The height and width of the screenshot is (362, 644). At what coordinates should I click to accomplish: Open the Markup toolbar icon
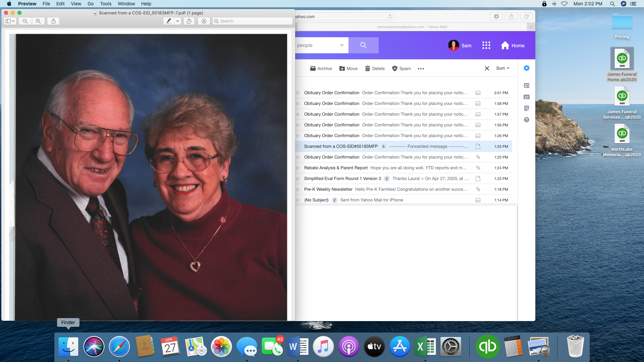tap(204, 21)
